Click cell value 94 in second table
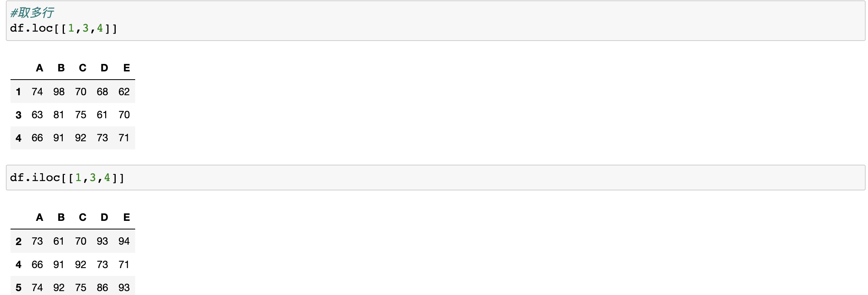The image size is (868, 295). [x=124, y=241]
